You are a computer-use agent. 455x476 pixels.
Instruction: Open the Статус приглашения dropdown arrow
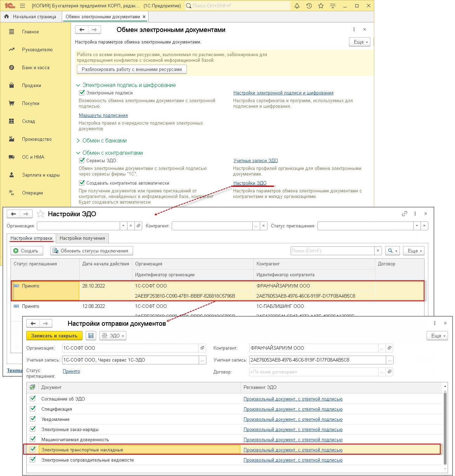tap(417, 226)
